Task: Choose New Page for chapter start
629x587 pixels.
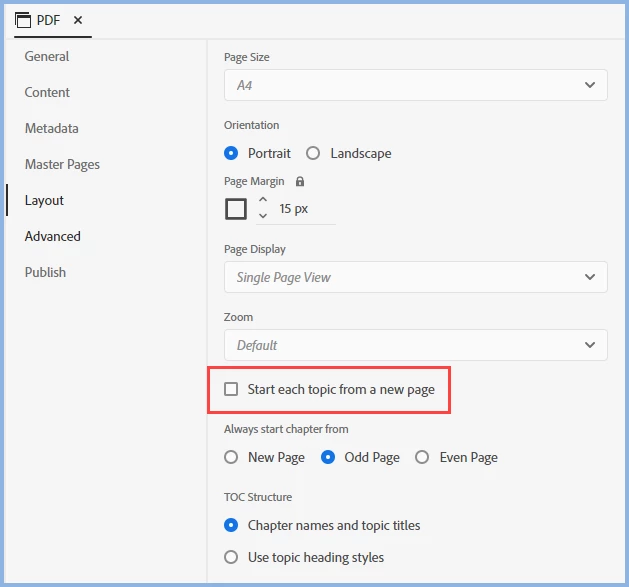Action: [231, 457]
